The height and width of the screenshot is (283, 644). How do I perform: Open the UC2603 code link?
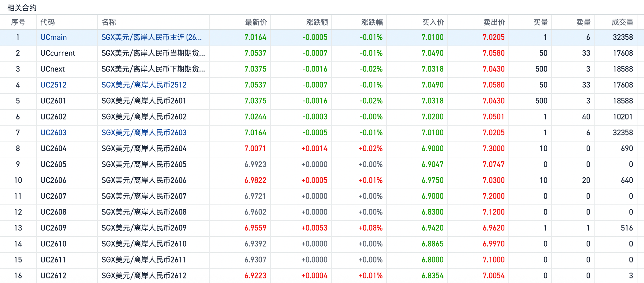coord(53,133)
